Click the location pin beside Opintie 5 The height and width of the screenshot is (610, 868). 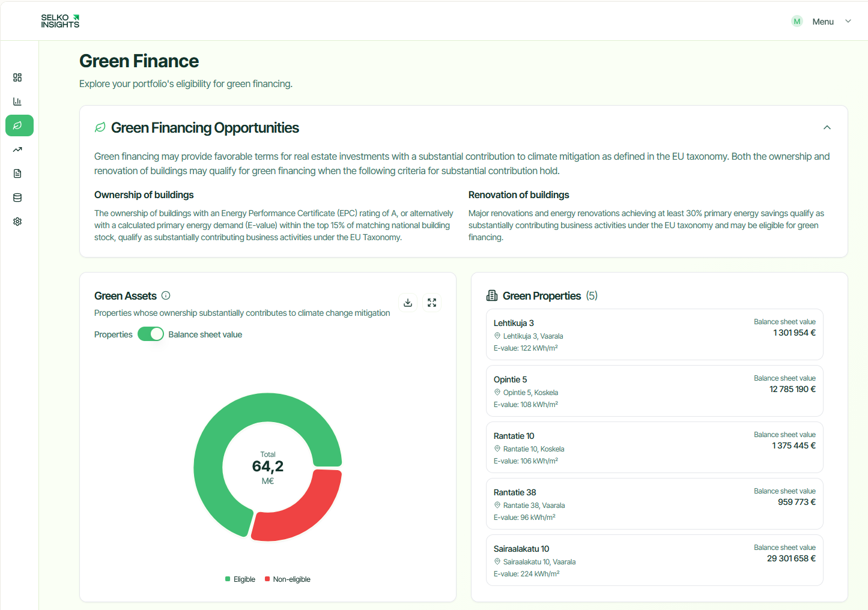tap(497, 392)
